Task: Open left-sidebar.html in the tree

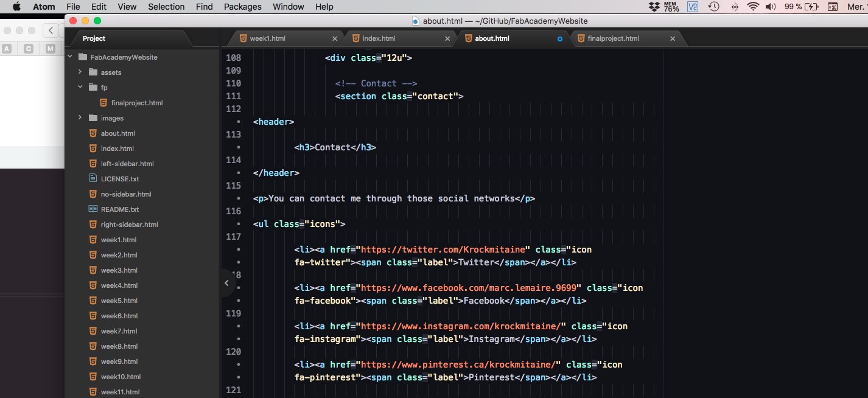Action: (127, 164)
